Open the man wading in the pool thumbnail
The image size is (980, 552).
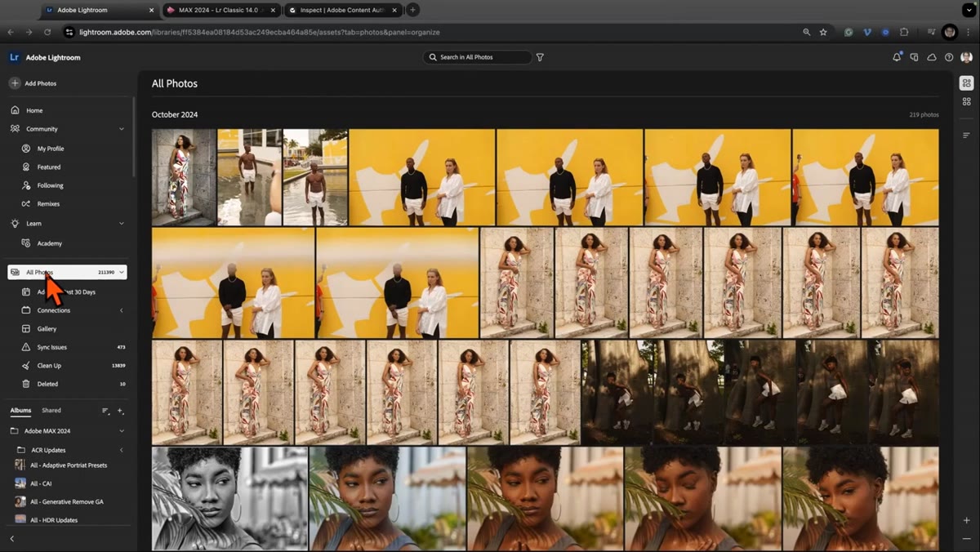[249, 177]
